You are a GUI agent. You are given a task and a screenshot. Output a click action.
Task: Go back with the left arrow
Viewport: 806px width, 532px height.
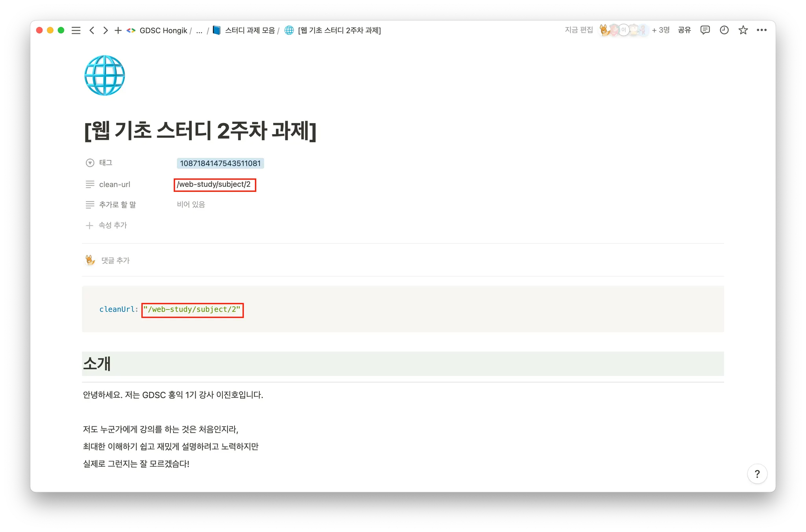point(92,30)
